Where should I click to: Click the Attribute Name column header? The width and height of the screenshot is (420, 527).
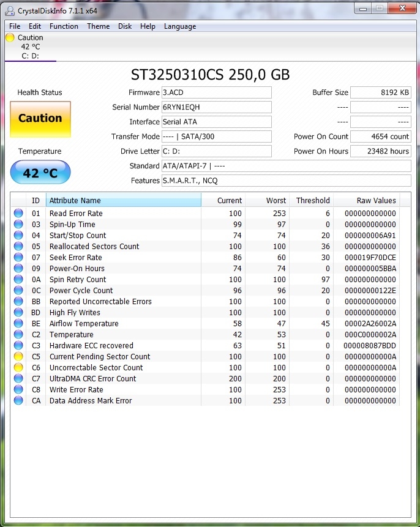click(x=124, y=200)
